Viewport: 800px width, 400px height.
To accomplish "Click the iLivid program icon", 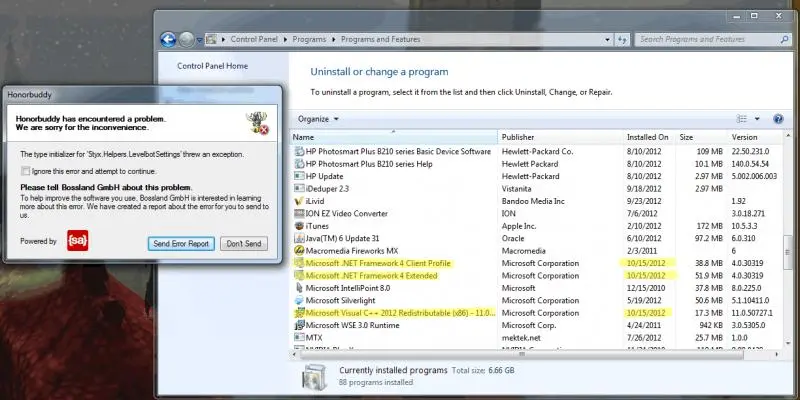I will point(299,201).
